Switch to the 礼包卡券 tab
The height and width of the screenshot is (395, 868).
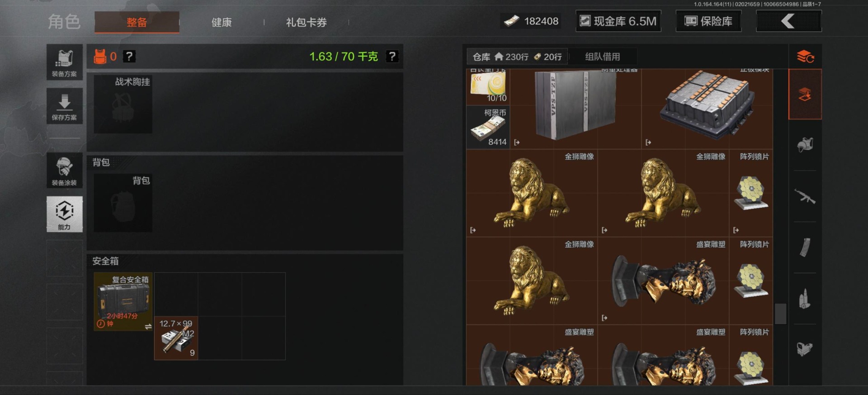306,22
